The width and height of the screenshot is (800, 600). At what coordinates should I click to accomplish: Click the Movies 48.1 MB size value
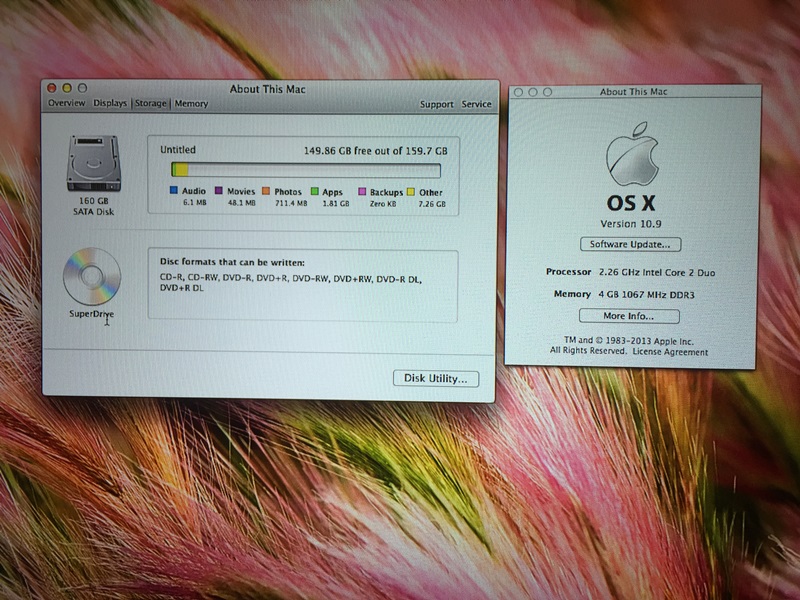point(241,203)
